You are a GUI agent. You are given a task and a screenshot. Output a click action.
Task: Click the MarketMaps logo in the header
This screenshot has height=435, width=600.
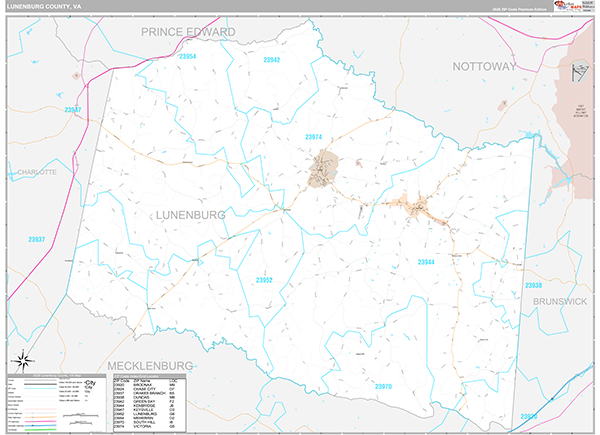tap(571, 6)
